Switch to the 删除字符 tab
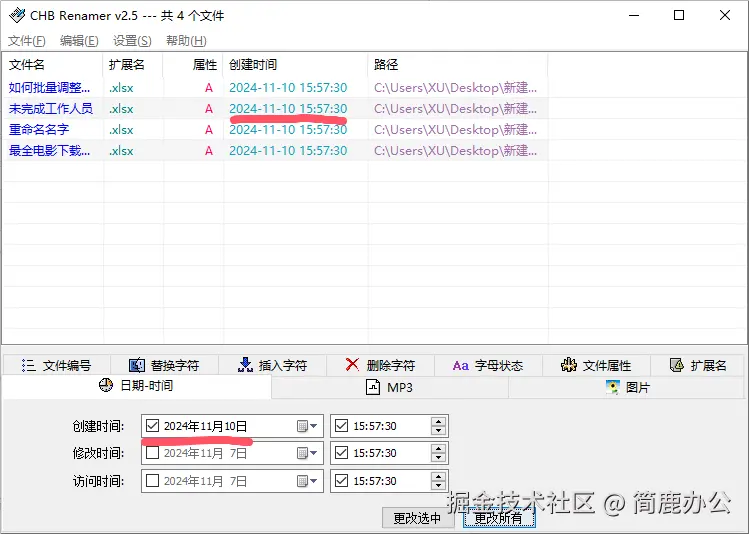The image size is (749, 534). (380, 365)
